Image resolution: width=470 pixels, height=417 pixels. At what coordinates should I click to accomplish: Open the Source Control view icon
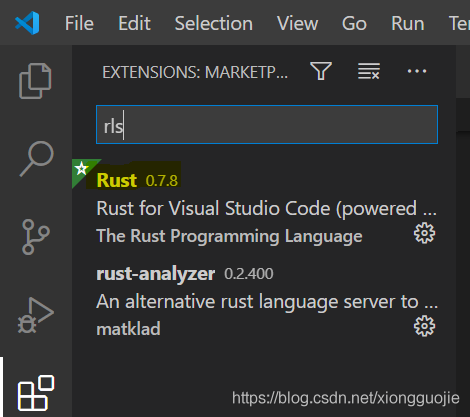pos(35,237)
